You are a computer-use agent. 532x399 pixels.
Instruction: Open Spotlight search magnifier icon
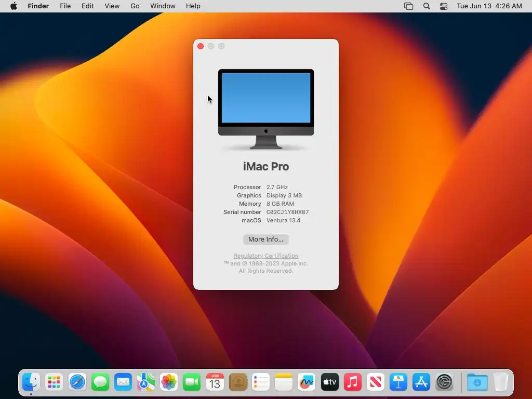427,6
